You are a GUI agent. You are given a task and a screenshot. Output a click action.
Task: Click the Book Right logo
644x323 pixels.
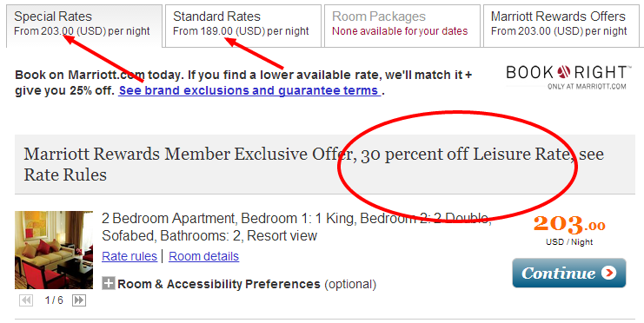click(567, 76)
